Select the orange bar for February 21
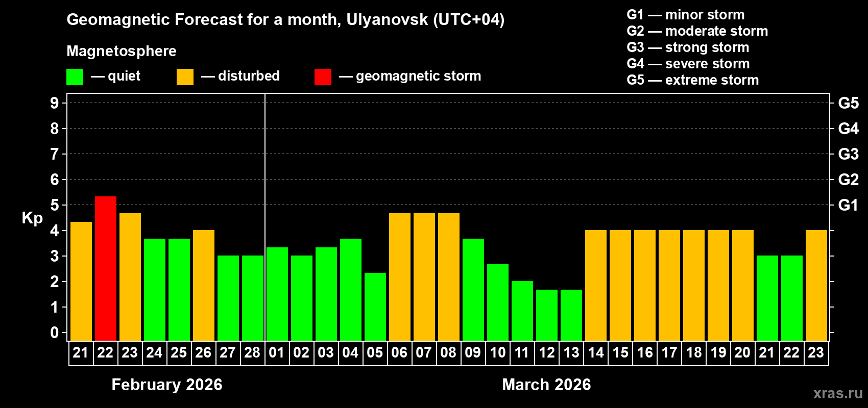 (81, 281)
